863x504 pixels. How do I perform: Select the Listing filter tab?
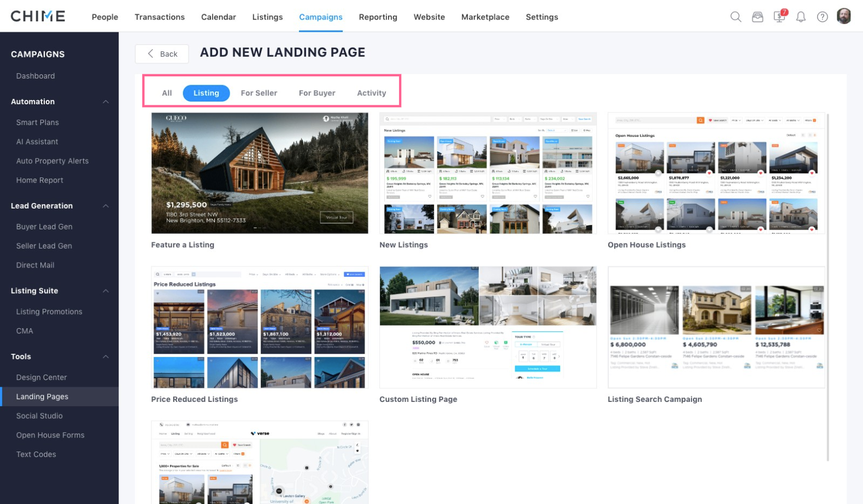coord(206,93)
